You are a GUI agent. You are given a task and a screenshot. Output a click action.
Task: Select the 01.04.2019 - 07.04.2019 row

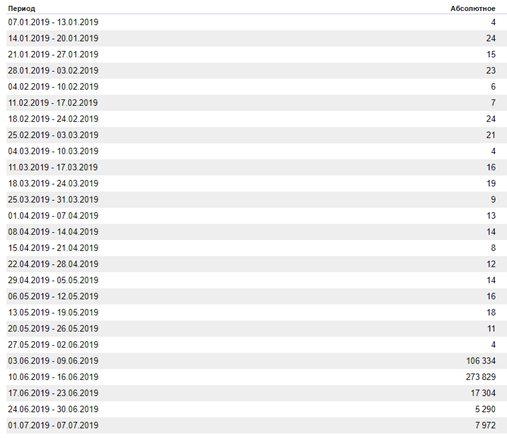pos(253,216)
